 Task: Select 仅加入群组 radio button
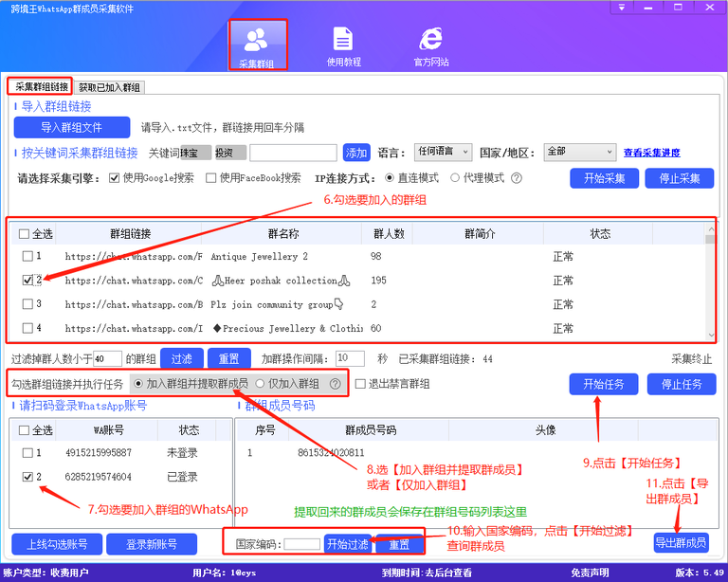point(260,384)
